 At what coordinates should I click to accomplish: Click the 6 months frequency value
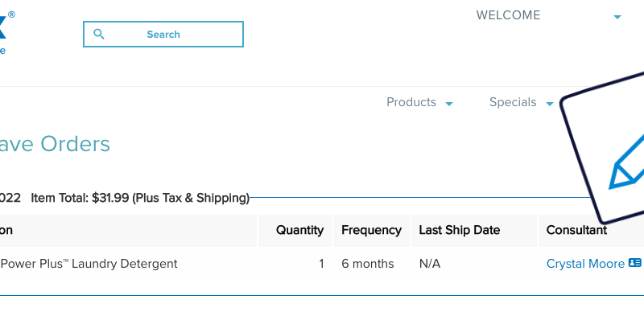(368, 264)
